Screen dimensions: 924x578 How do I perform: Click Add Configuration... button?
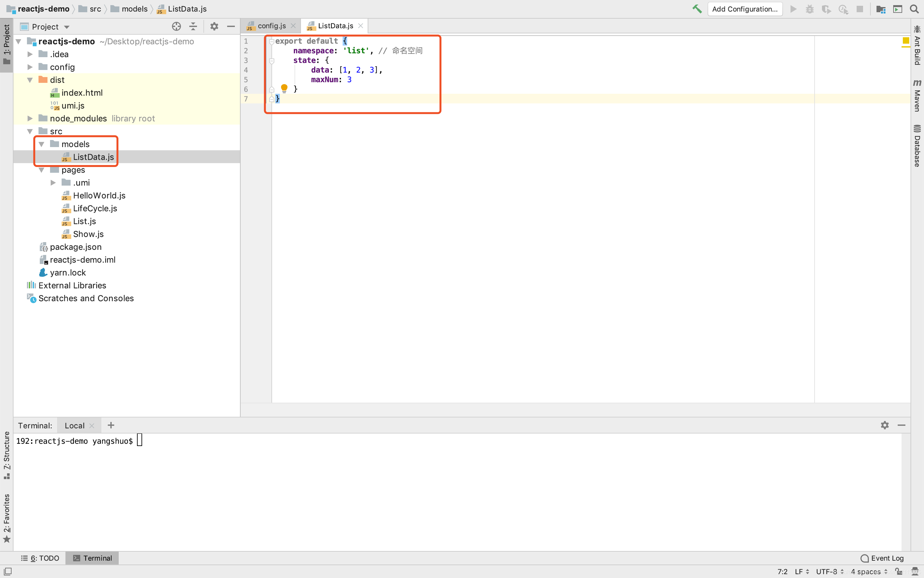coord(745,9)
